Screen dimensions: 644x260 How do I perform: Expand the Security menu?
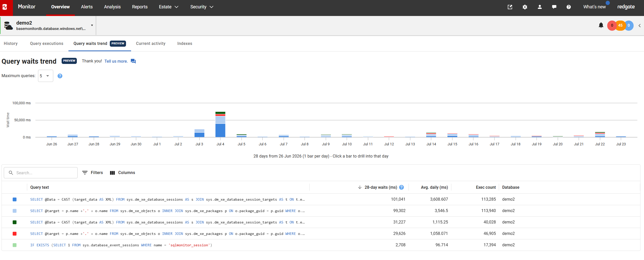202,7
